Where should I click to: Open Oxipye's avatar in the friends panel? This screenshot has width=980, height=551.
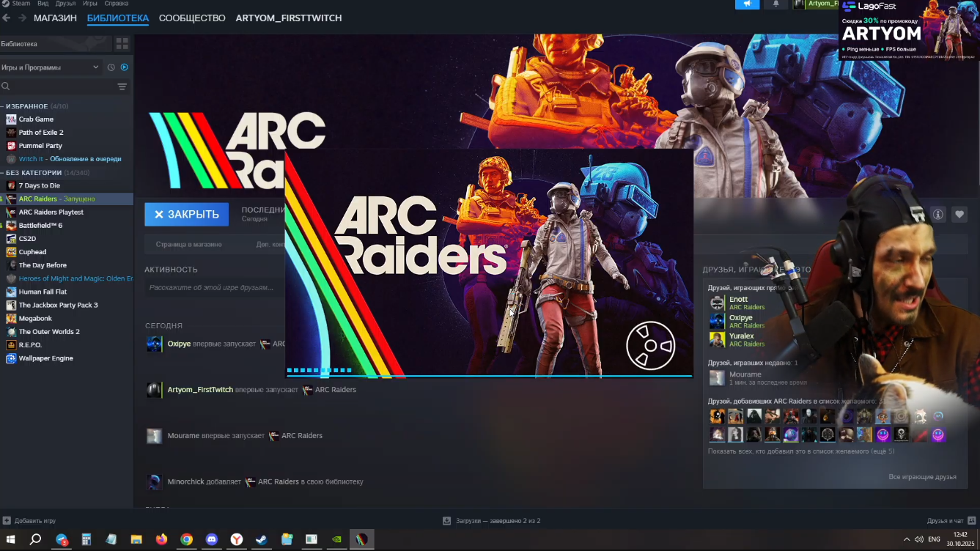(717, 321)
